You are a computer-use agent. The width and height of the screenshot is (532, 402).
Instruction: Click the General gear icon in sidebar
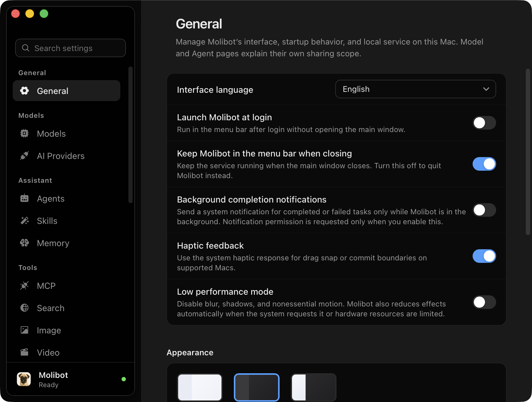(x=24, y=91)
